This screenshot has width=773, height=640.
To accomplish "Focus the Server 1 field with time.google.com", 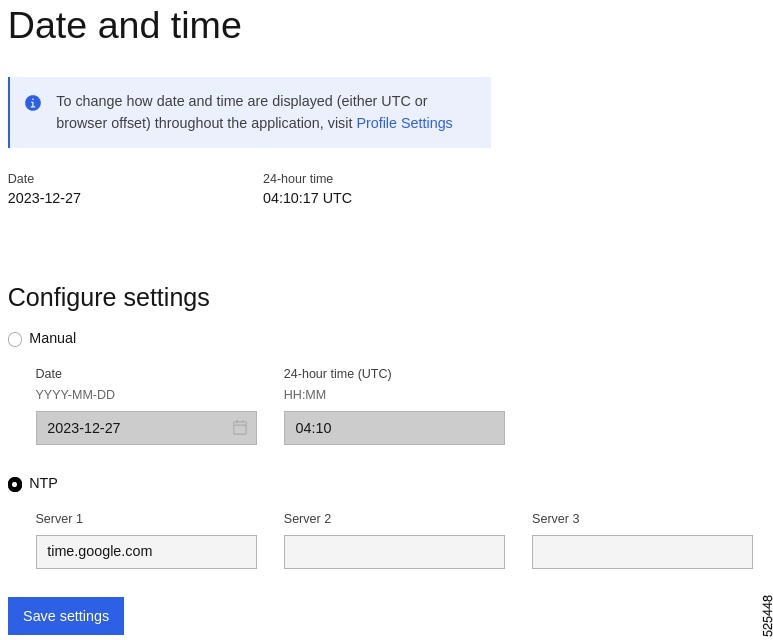I will click(146, 552).
